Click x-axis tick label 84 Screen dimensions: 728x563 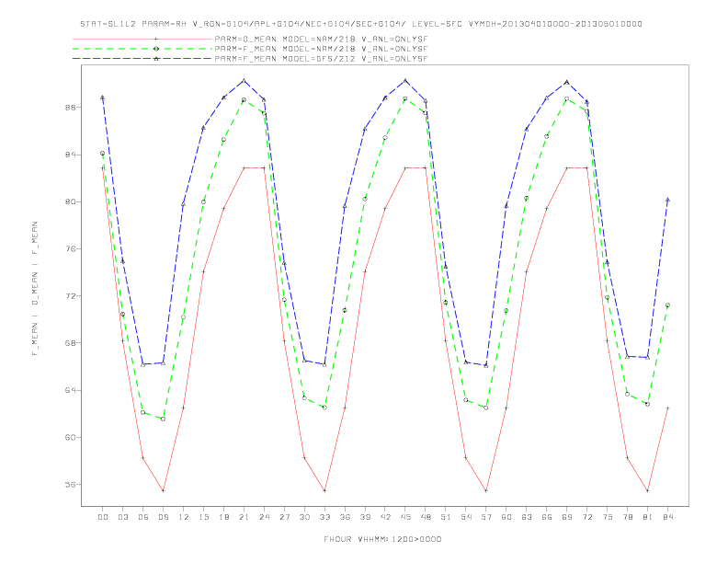coord(667,517)
